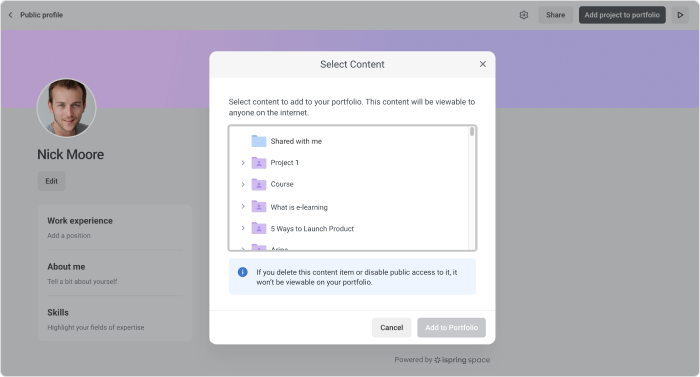Click Tell a bit about yourself text
Image resolution: width=700 pixels, height=377 pixels.
click(x=82, y=281)
